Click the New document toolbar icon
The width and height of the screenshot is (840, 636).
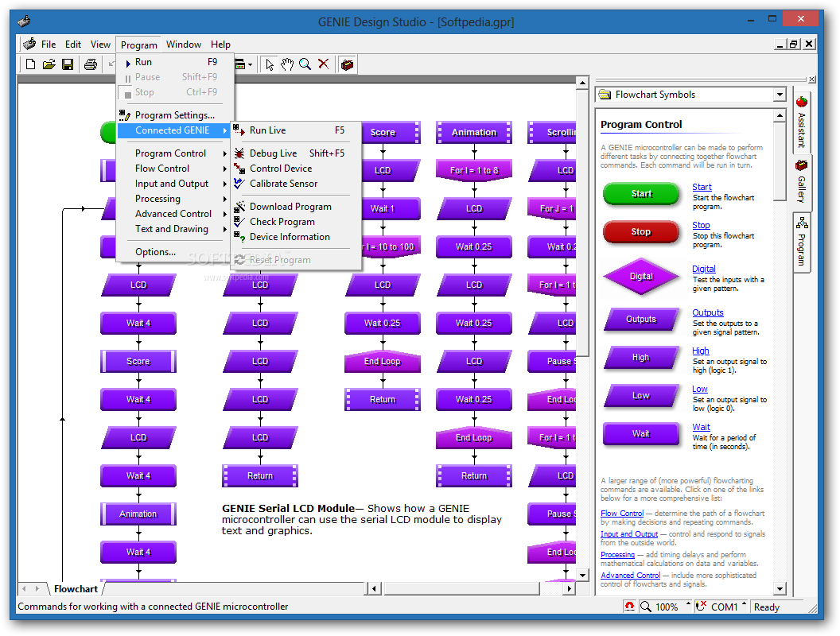30,64
